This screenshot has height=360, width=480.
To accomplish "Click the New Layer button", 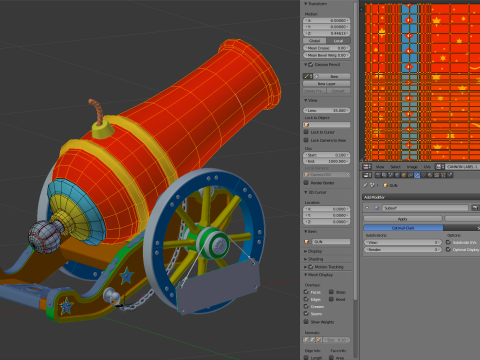I will click(327, 83).
